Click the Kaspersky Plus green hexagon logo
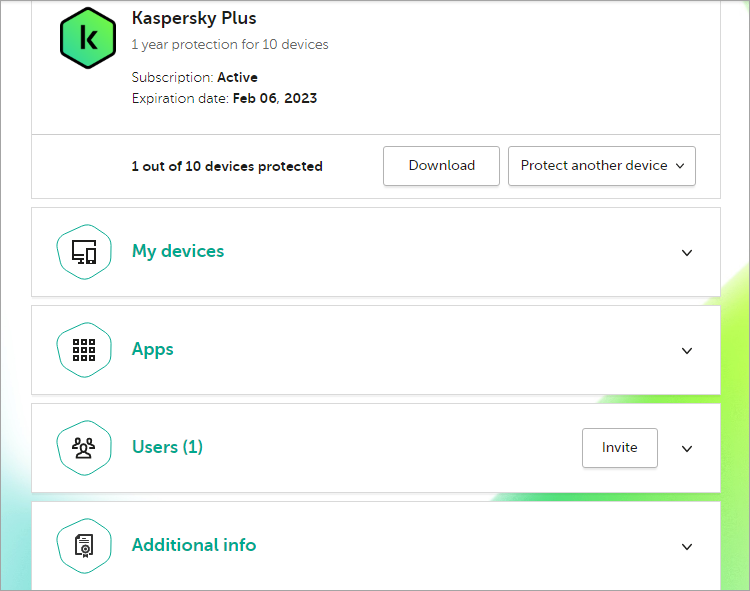This screenshot has height=591, width=750. (x=89, y=39)
